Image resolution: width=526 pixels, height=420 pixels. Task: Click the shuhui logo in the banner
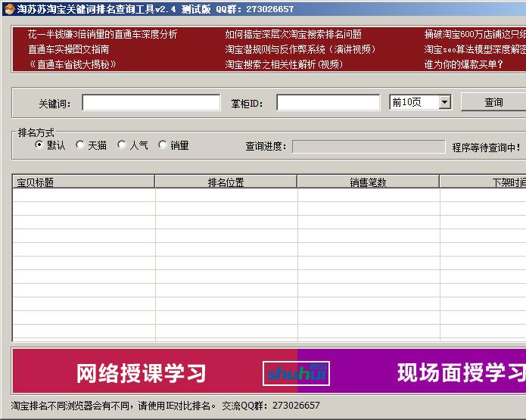296,373
